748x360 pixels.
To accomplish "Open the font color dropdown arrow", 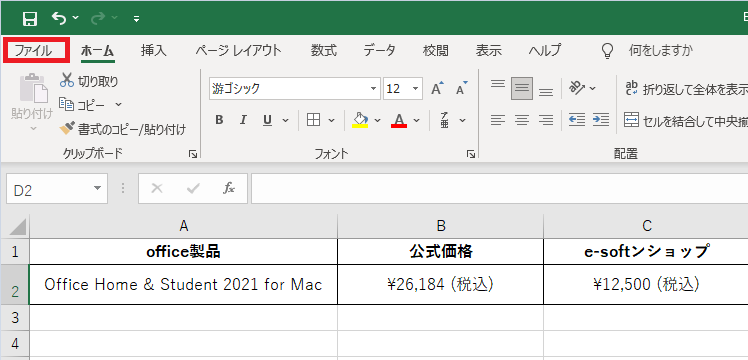I will 416,120.
